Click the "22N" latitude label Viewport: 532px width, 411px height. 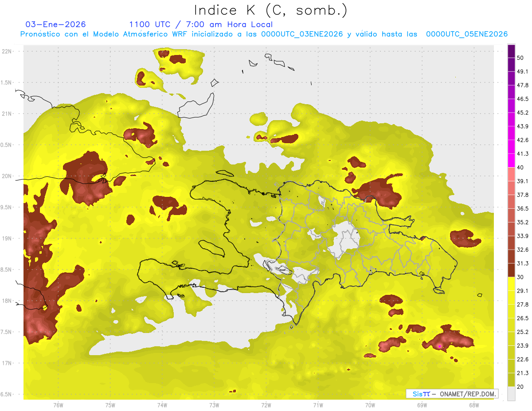click(8, 51)
